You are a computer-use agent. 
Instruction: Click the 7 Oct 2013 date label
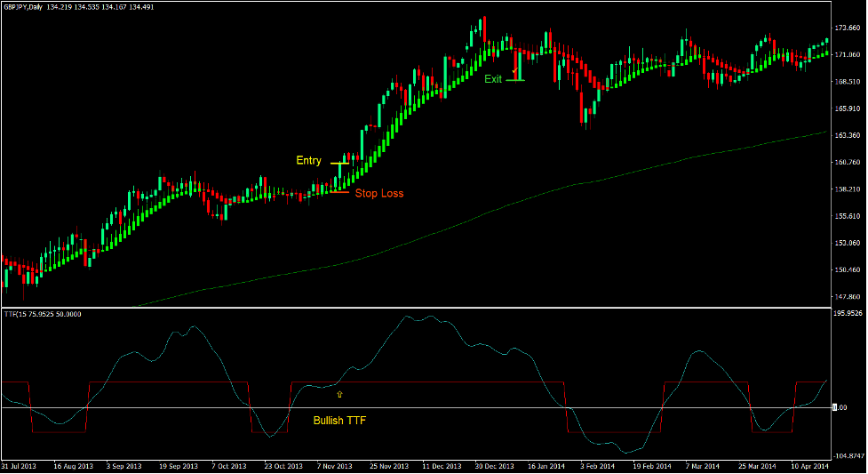229,466
